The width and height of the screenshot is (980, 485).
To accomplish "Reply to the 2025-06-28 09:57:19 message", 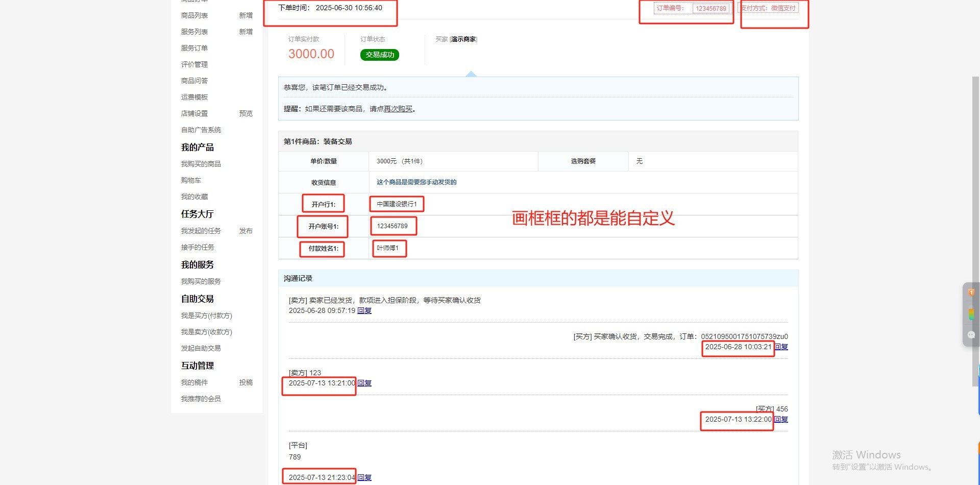I will pyautogui.click(x=364, y=310).
